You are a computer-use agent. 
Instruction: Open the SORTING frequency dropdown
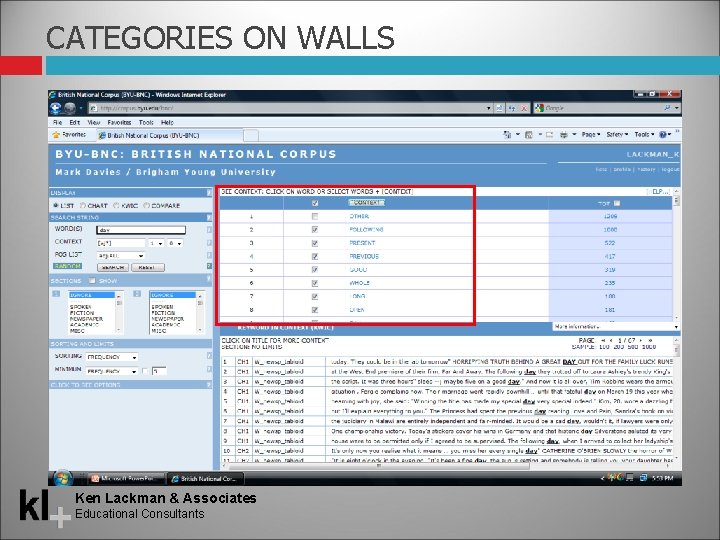[x=112, y=357]
